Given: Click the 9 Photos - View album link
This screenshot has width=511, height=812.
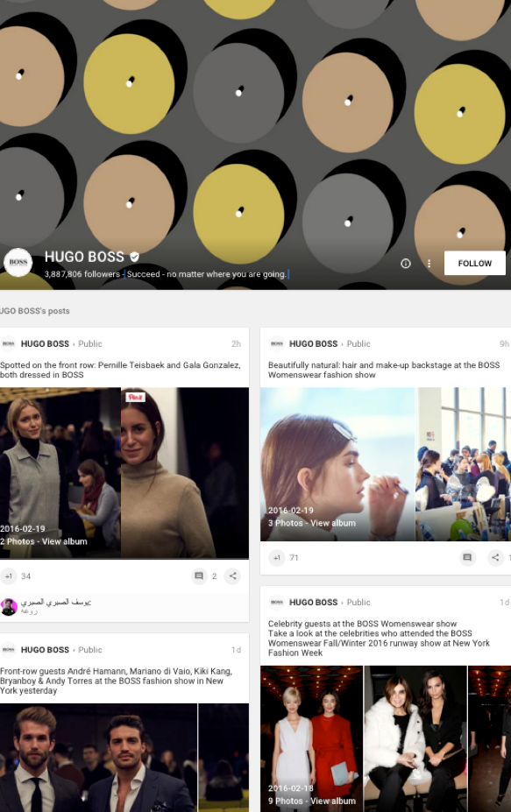Looking at the screenshot, I should coord(311,801).
